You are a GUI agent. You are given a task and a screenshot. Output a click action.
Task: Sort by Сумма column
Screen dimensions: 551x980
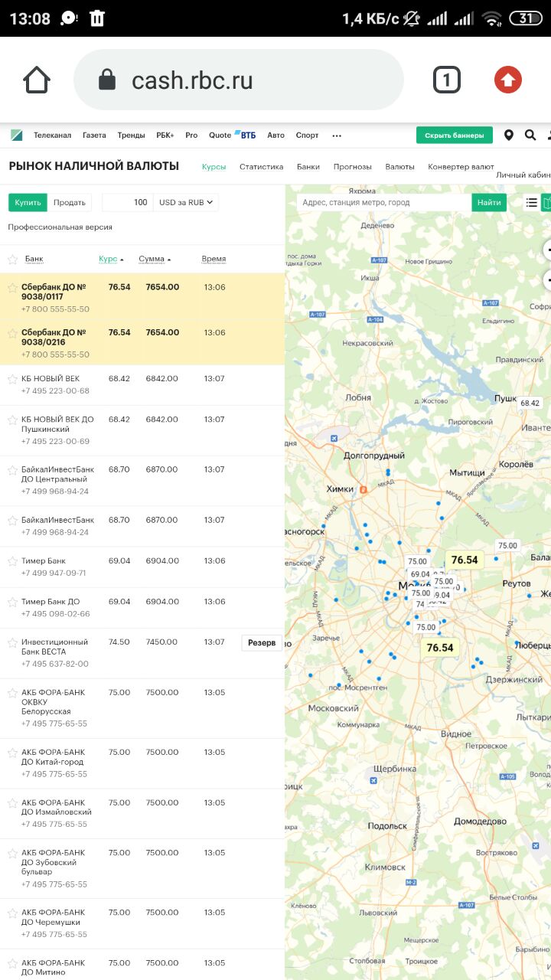155,259
